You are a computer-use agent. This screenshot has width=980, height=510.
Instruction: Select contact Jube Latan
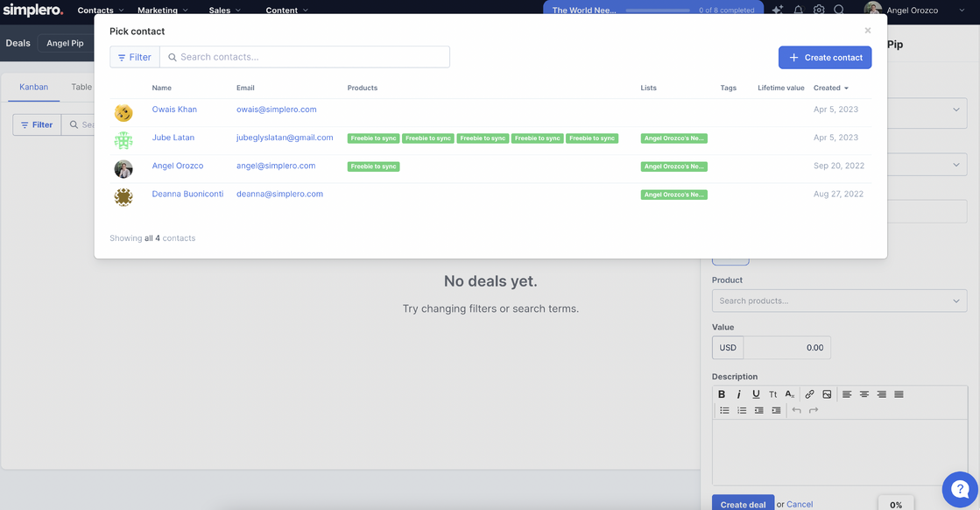[x=173, y=138]
